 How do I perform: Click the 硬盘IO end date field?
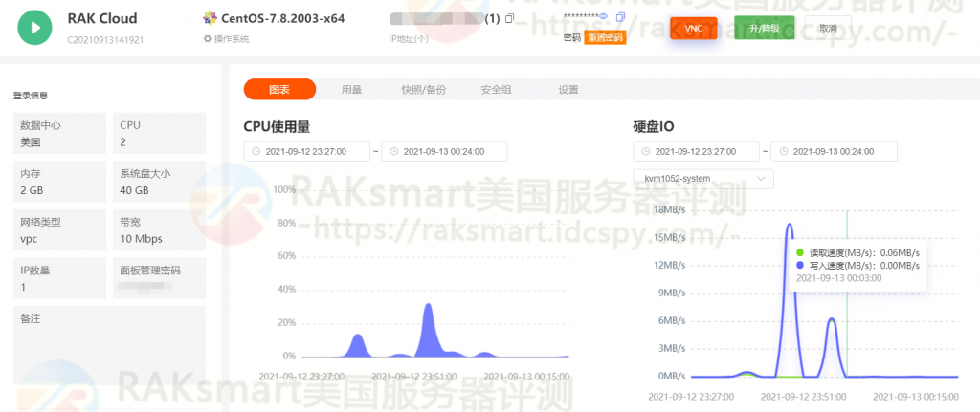tap(834, 151)
